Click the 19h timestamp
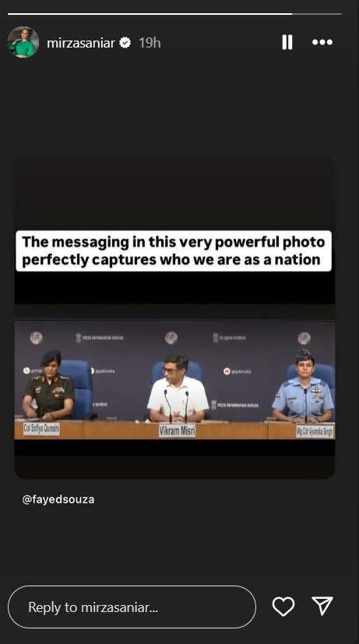The width and height of the screenshot is (359, 644). [x=150, y=43]
